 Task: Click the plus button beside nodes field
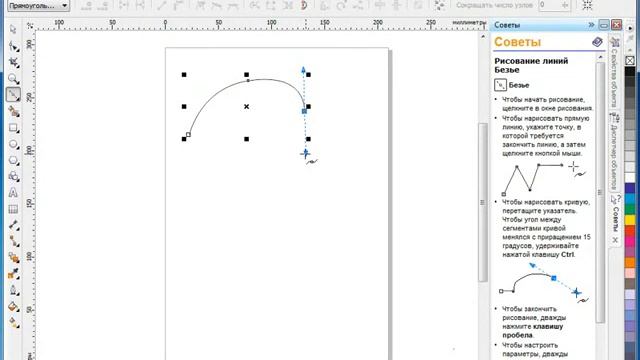(x=565, y=5)
